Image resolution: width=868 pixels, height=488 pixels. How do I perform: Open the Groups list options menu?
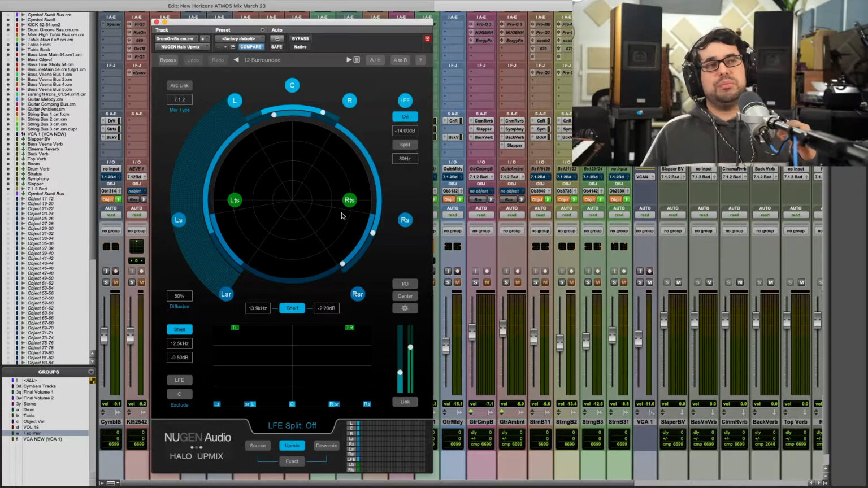[91, 372]
